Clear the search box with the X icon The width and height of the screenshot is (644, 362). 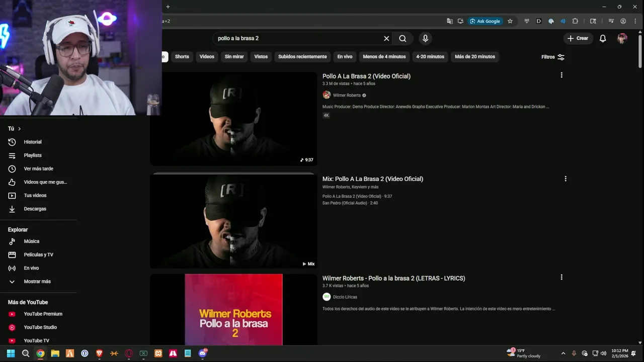tap(386, 38)
